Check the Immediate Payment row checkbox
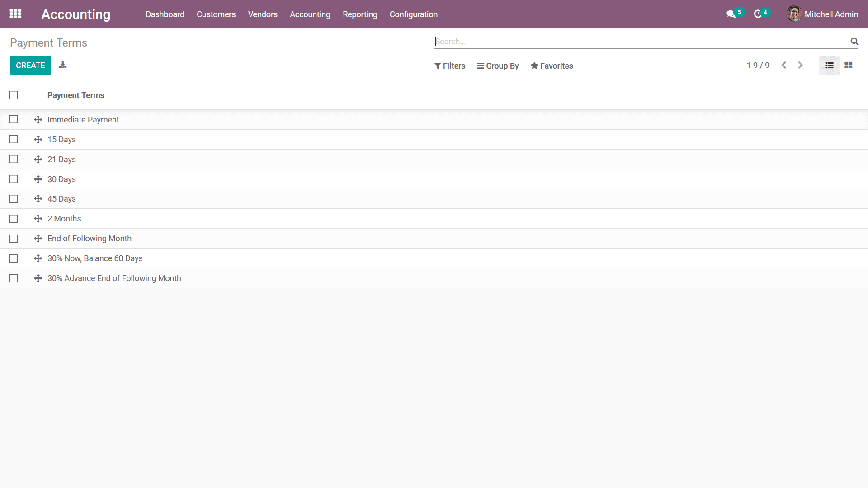The height and width of the screenshot is (488, 868). click(14, 120)
